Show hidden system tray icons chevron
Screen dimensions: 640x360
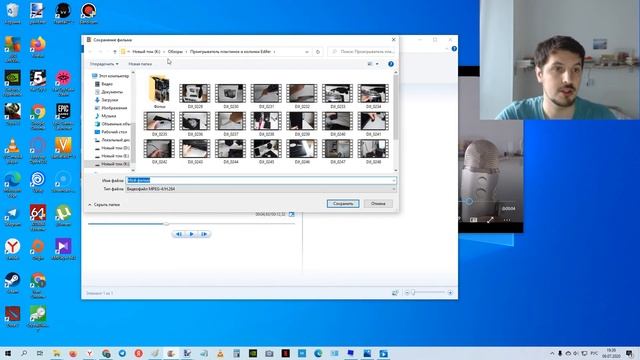click(x=552, y=353)
